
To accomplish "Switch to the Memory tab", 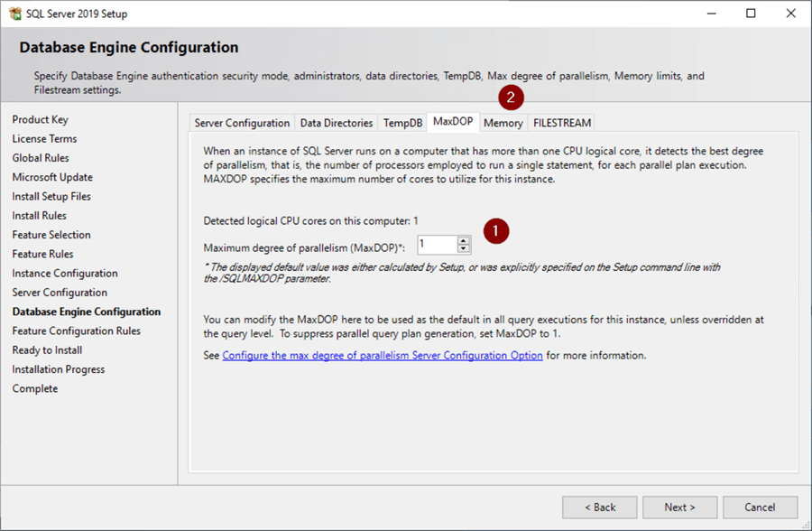I will (x=503, y=123).
